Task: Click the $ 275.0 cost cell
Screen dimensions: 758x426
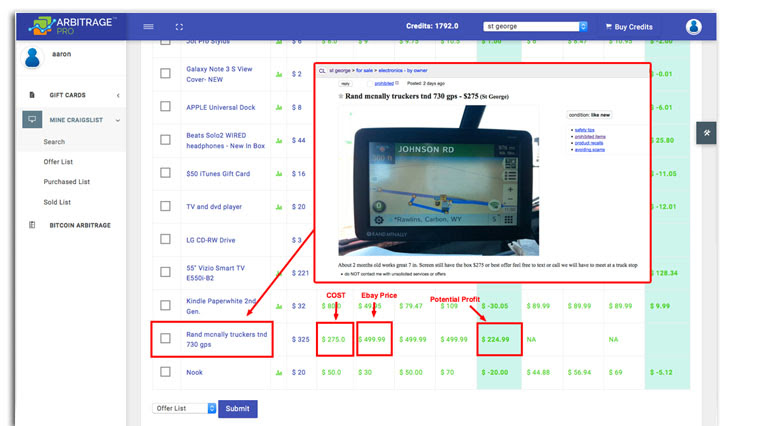Action: tap(335, 339)
